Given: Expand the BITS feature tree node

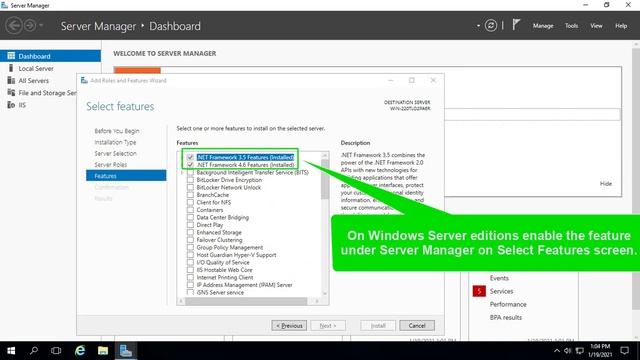Looking at the screenshot, I should (x=182, y=173).
